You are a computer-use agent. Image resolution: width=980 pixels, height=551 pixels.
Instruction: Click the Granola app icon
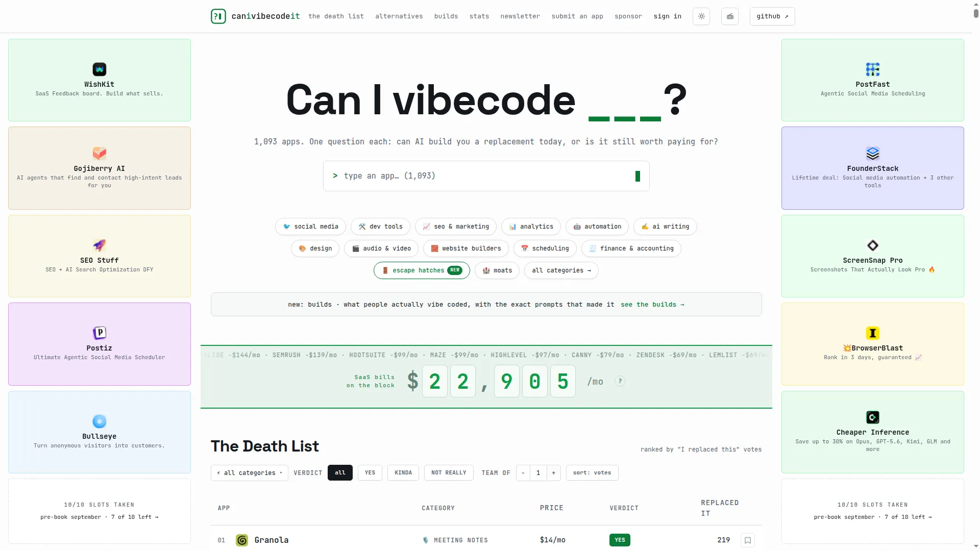coord(242,540)
